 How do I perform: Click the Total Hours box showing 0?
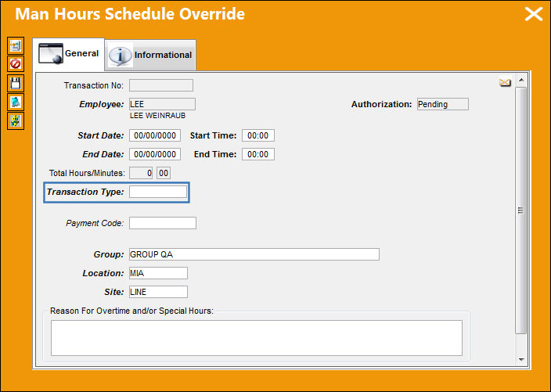pos(141,173)
